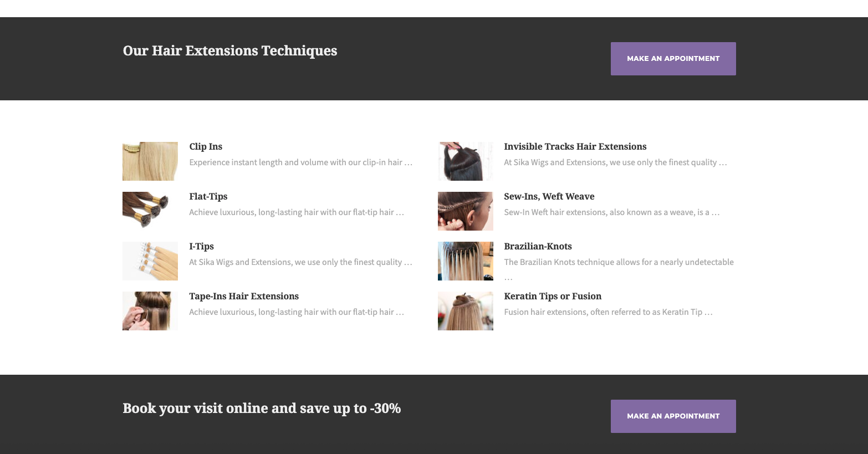868x454 pixels.
Task: Open the Flat-Tips technique link
Action: click(x=208, y=196)
